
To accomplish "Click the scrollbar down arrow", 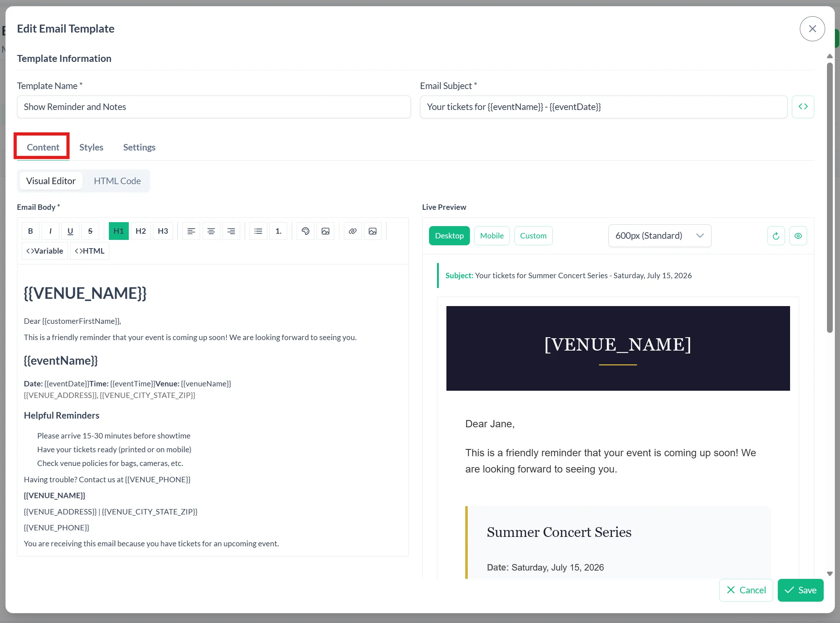I will [830, 574].
